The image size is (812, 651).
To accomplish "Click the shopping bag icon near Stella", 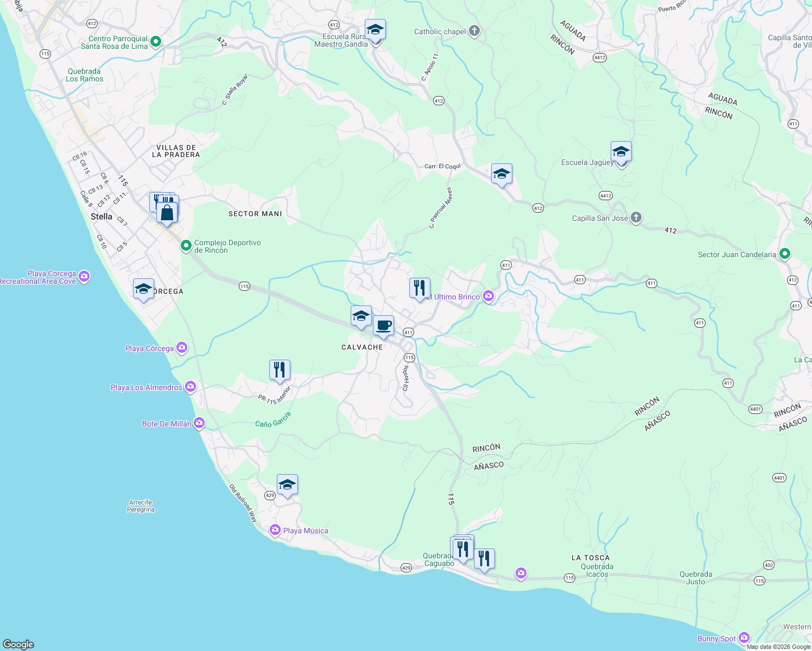I will coord(167,213).
